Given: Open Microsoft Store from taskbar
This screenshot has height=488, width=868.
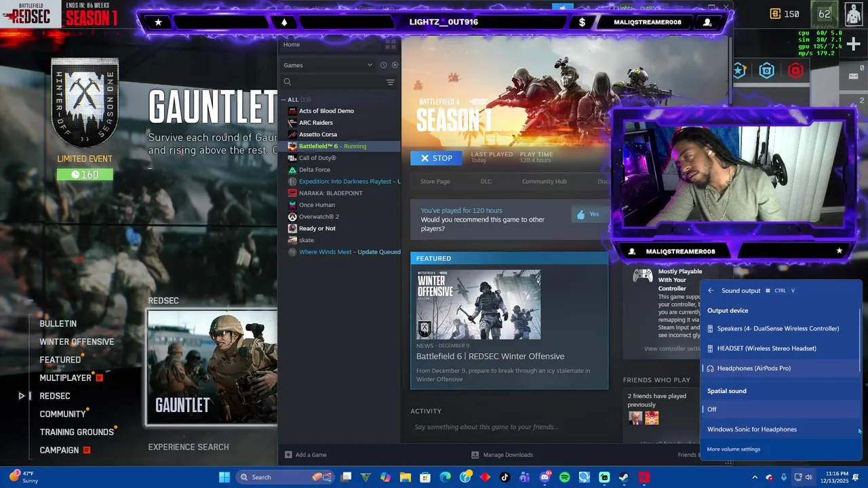Looking at the screenshot, I should (x=425, y=477).
